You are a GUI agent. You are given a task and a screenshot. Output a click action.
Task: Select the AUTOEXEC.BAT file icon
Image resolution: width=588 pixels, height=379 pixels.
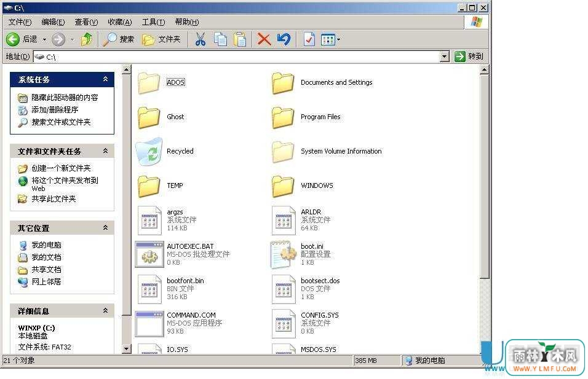pyautogui.click(x=149, y=254)
